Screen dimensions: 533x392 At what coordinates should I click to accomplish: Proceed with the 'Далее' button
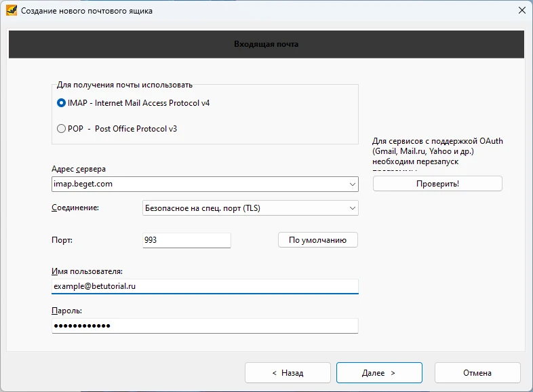coord(379,373)
